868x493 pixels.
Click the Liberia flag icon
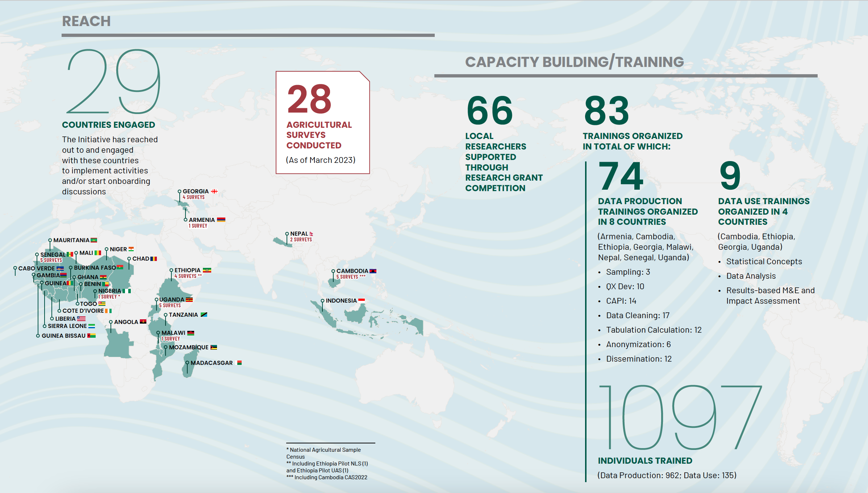pos(81,319)
